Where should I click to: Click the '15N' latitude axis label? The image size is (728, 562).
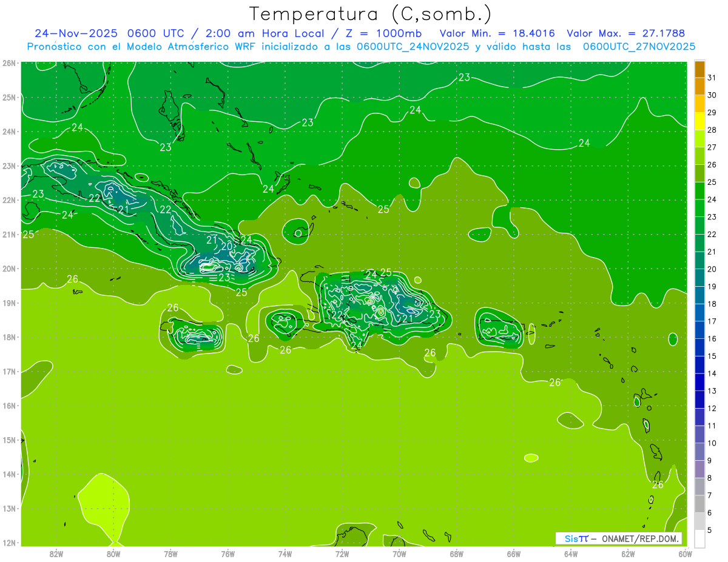tap(9, 440)
